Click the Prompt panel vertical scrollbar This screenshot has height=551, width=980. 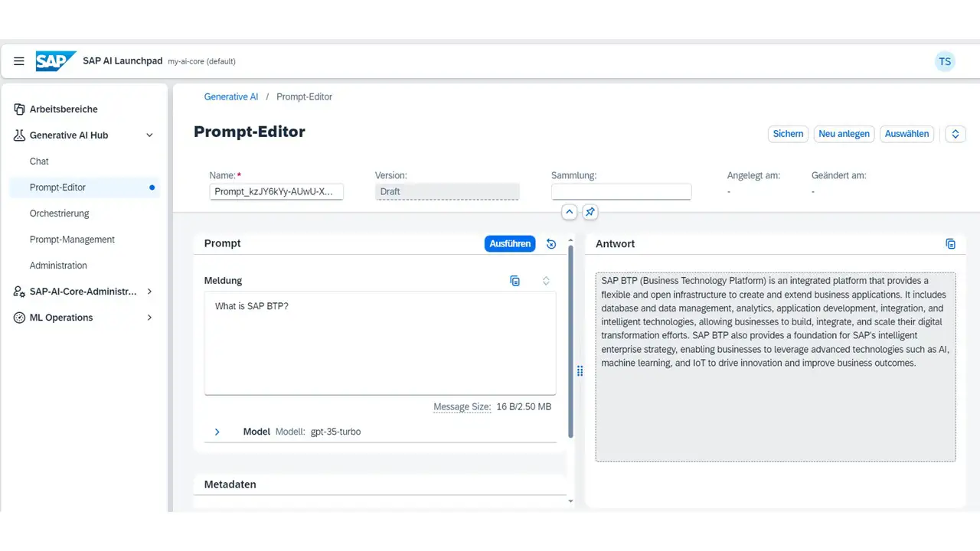570,341
